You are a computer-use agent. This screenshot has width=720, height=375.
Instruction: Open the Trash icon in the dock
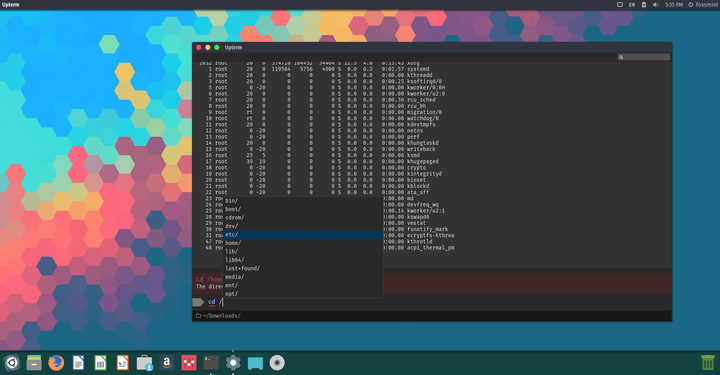[x=708, y=363]
